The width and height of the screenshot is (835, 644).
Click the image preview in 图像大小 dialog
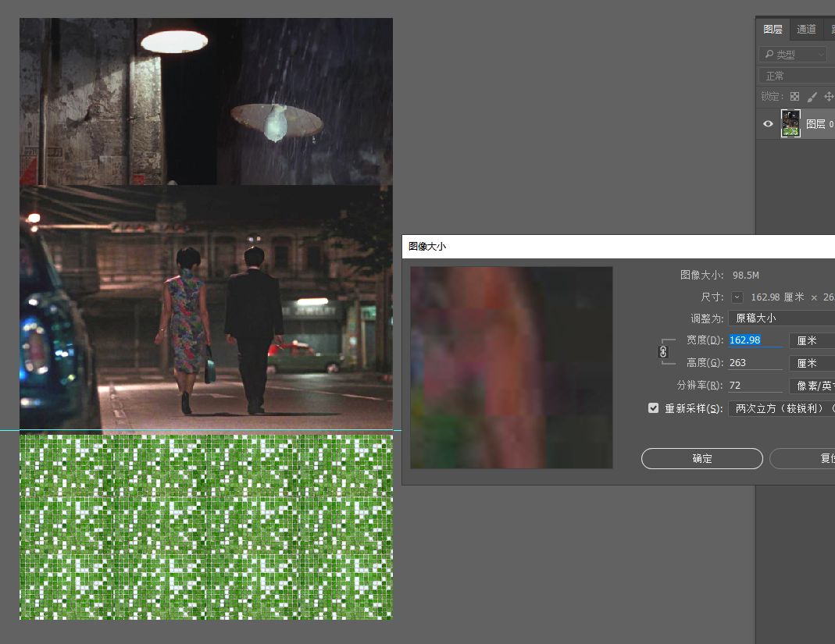click(511, 368)
